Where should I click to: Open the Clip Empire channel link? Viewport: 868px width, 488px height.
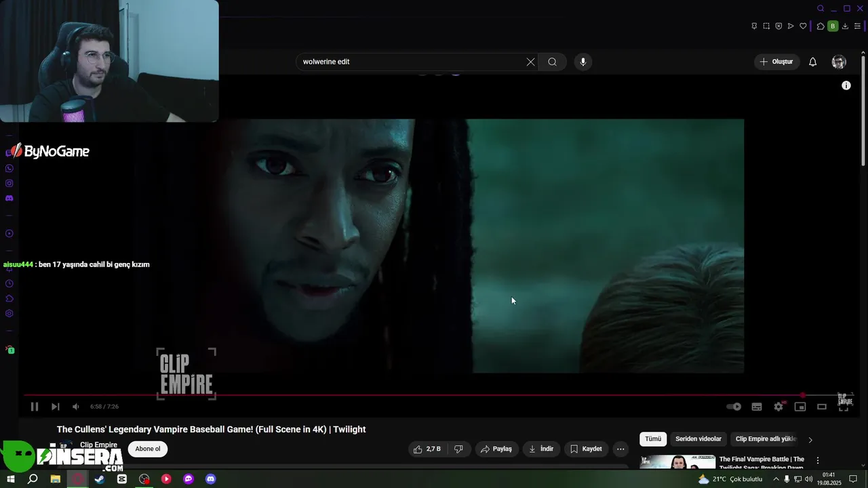tap(98, 445)
